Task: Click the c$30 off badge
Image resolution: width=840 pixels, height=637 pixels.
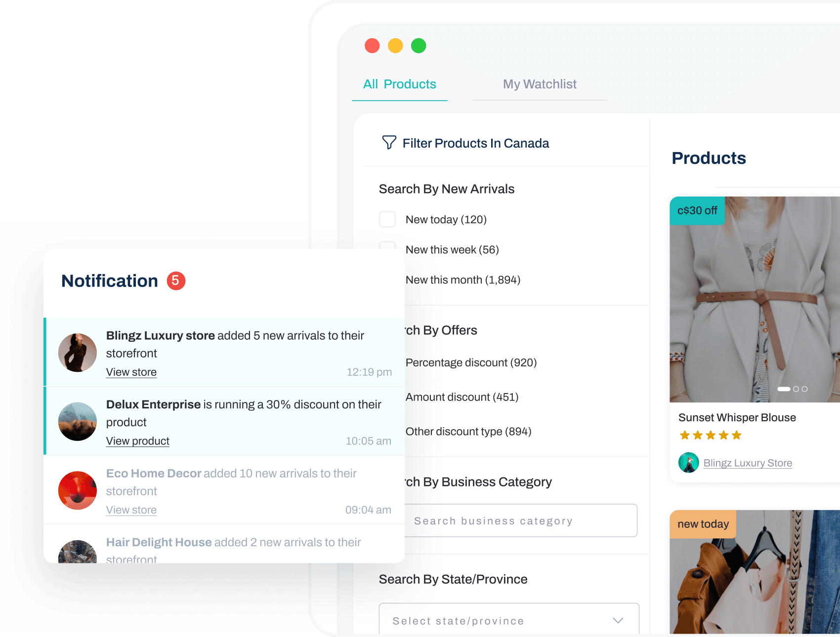Action: [697, 211]
